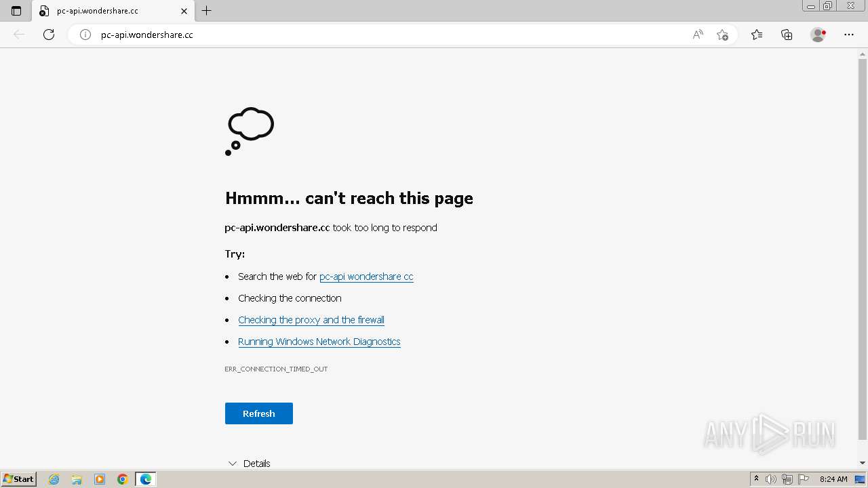Open the volume speaker tray icon
The image size is (868, 488).
pyautogui.click(x=771, y=479)
